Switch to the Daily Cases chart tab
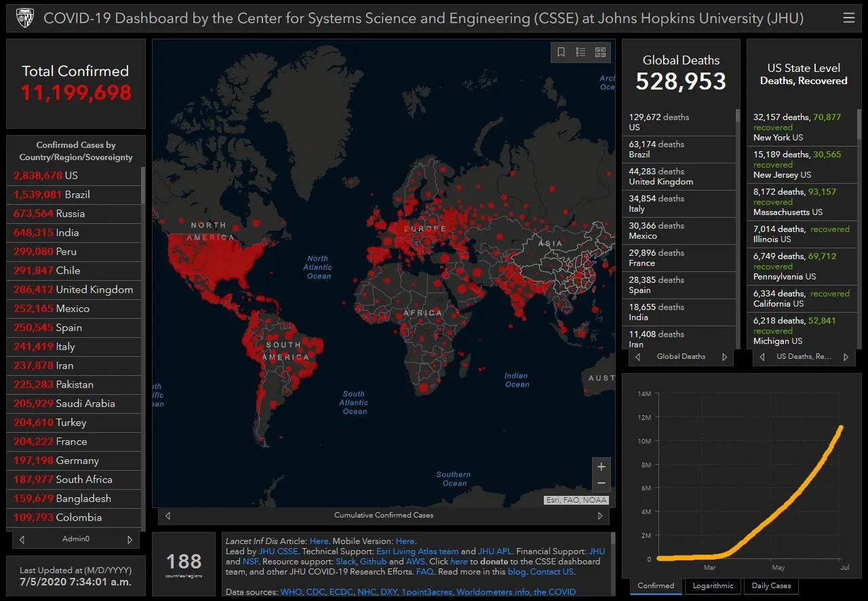This screenshot has width=868, height=601. click(x=771, y=585)
